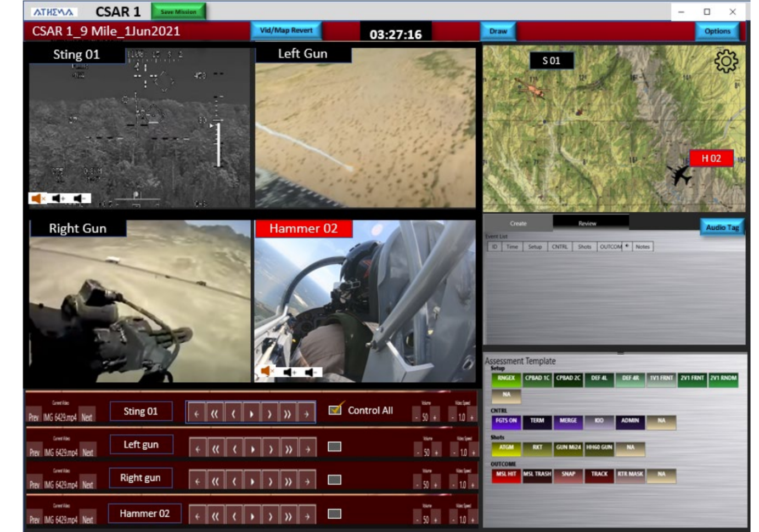Click the Save Mission button
The image size is (759, 532).
click(178, 12)
